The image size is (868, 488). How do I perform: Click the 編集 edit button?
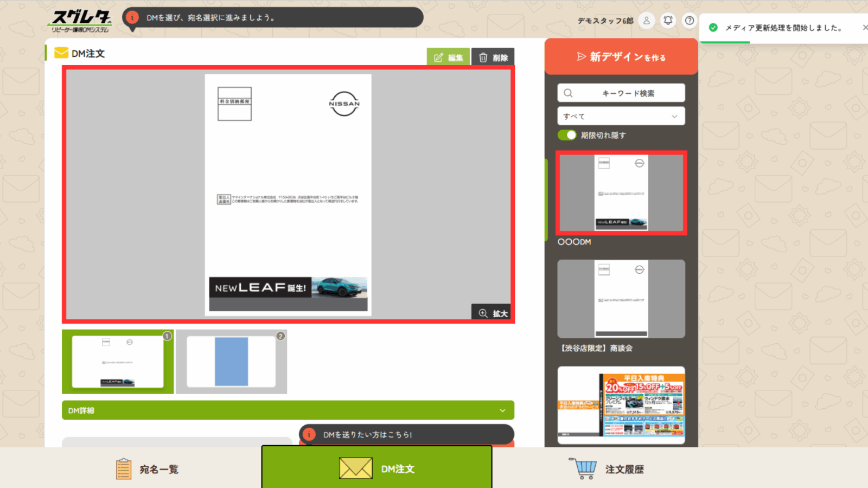click(448, 57)
